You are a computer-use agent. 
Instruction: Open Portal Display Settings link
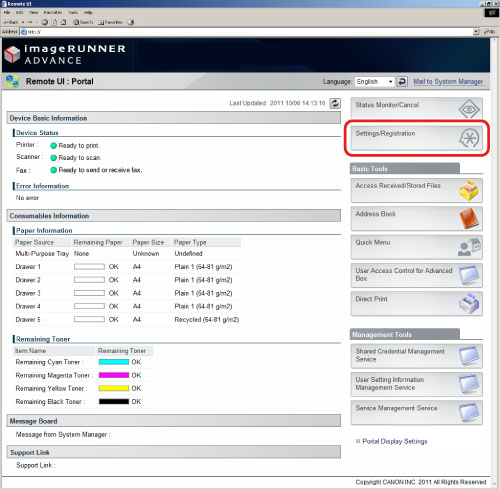tap(395, 441)
